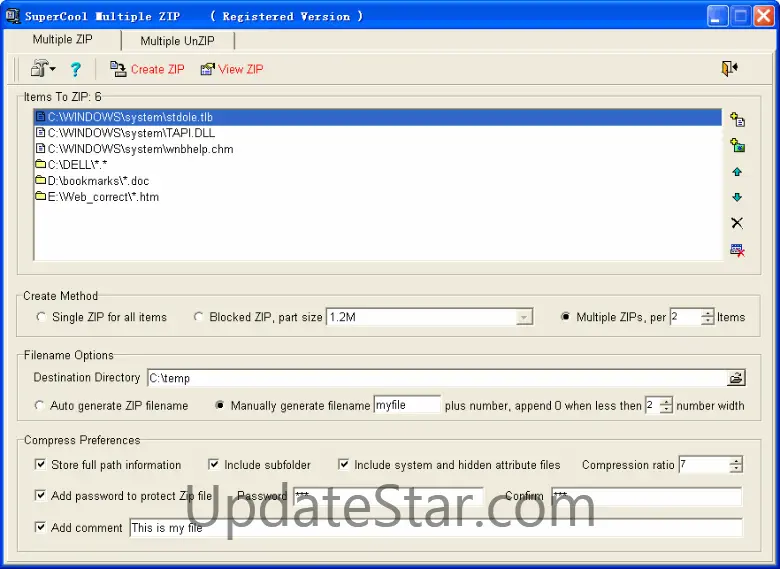The width and height of the screenshot is (780, 569).
Task: Move selected item up with arrow icon
Action: [737, 172]
